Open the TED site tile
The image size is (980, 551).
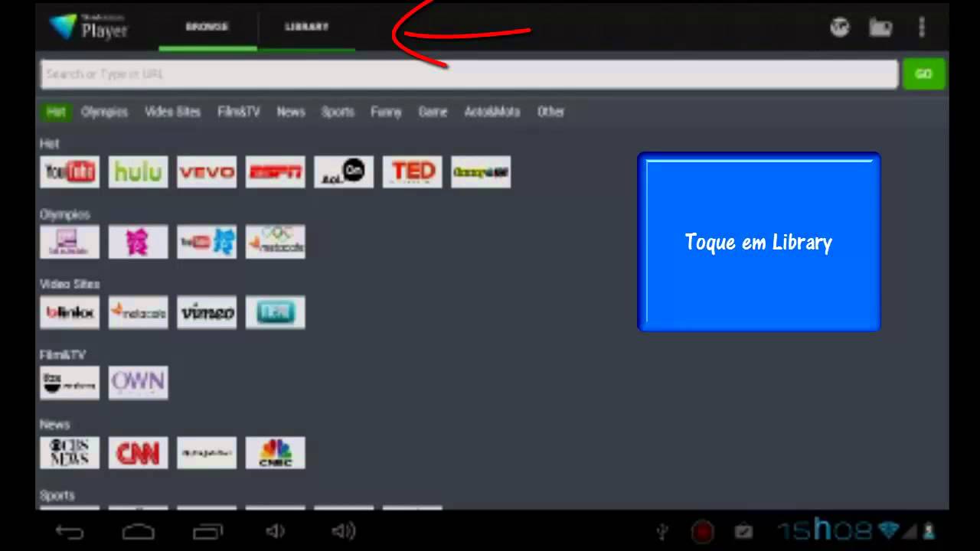click(412, 172)
